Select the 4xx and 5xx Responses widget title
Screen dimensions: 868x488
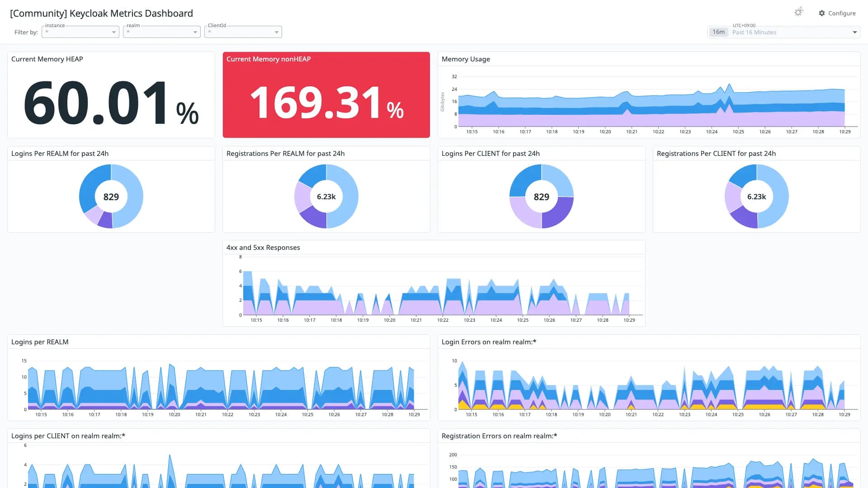(x=263, y=248)
